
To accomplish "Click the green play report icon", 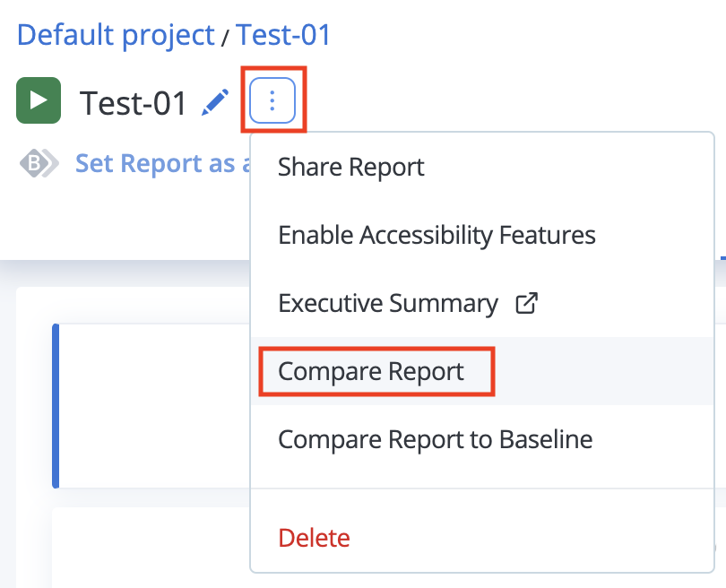I will (x=39, y=100).
